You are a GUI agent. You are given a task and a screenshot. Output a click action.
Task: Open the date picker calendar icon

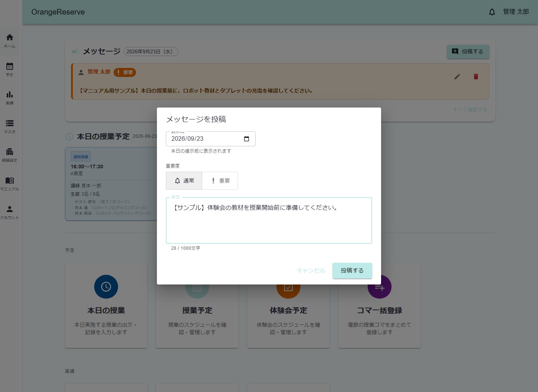(247, 139)
